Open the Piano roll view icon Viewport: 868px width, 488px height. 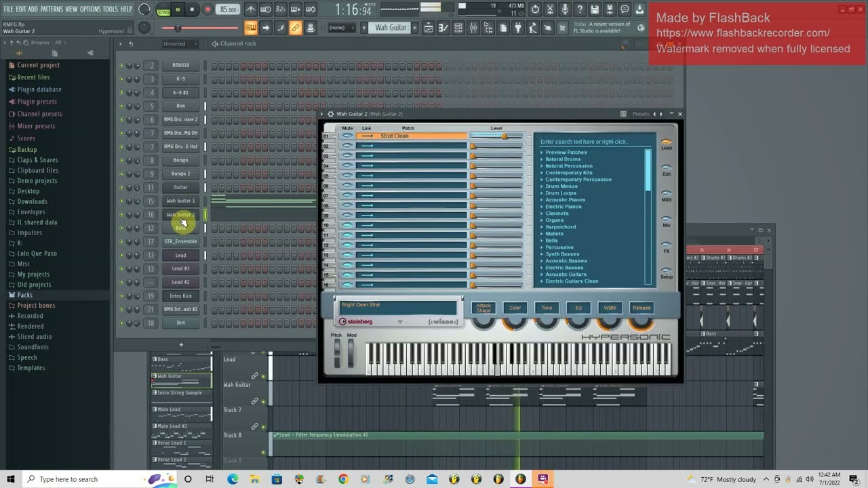(x=443, y=28)
